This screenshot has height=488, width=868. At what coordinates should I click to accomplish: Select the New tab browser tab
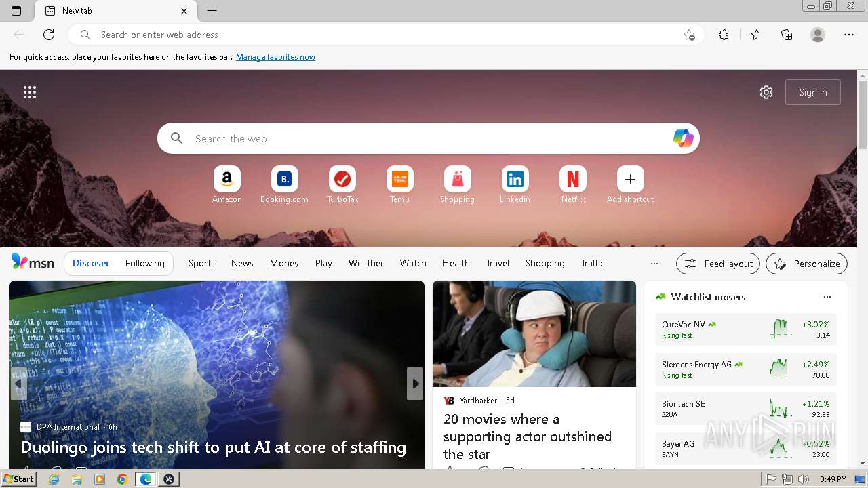(115, 11)
